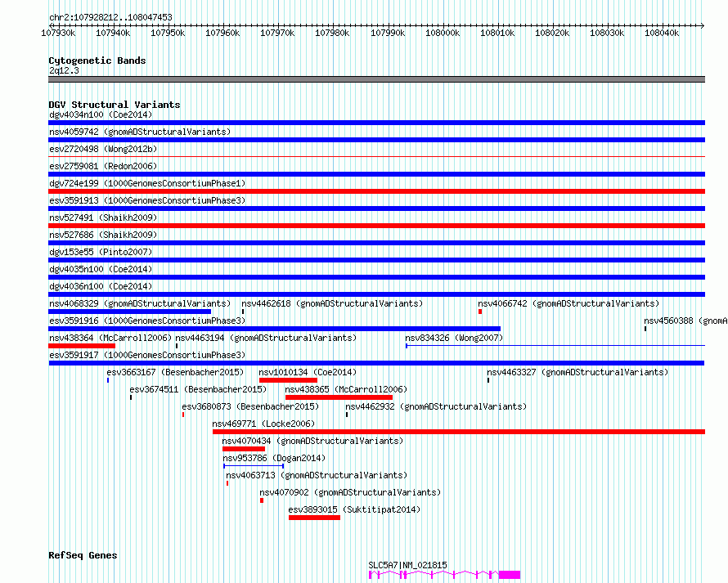Screen dimensions: 728x583
Task: Click nsv469771 (Locke2006) label
Action: 263,424
